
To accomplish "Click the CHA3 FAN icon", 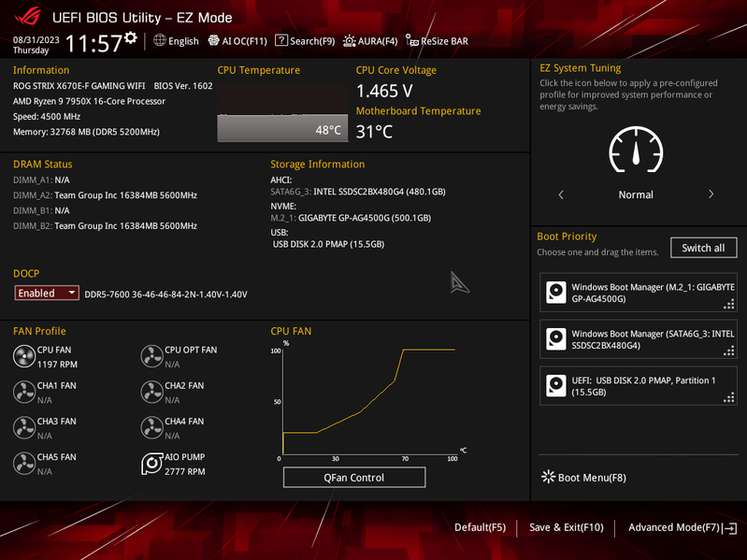I will [23, 427].
